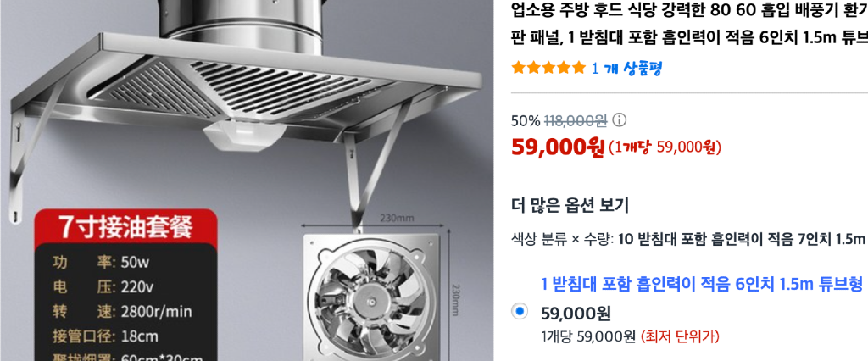
Task: Select the 59,000원 option radio button
Action: 520,313
